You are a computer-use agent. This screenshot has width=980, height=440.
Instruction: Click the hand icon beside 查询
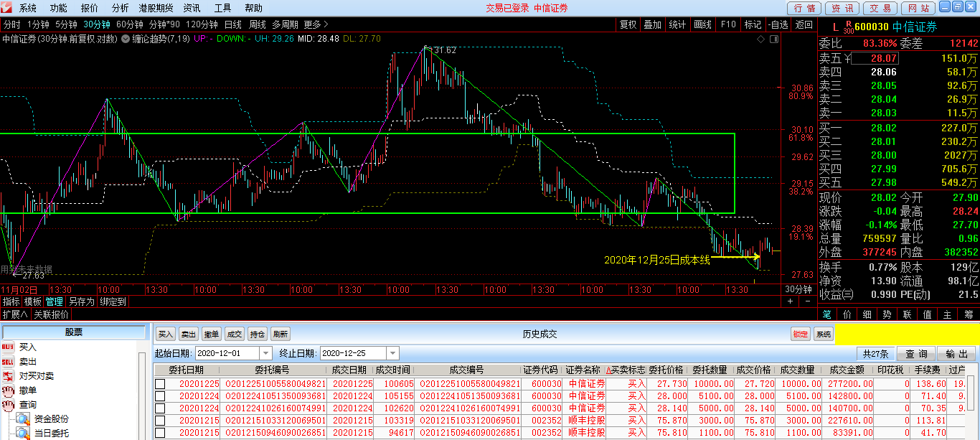point(8,405)
